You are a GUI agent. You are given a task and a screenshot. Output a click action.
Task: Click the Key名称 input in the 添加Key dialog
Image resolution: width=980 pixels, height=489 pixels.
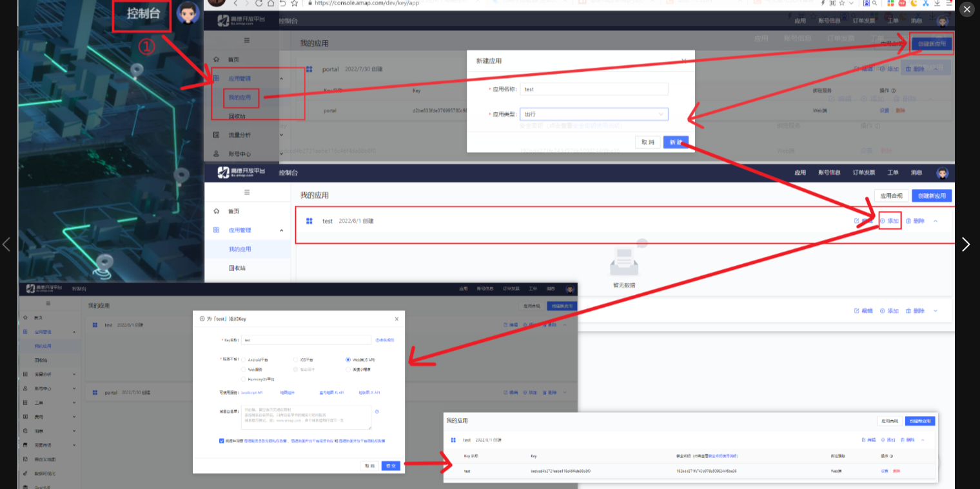(307, 340)
